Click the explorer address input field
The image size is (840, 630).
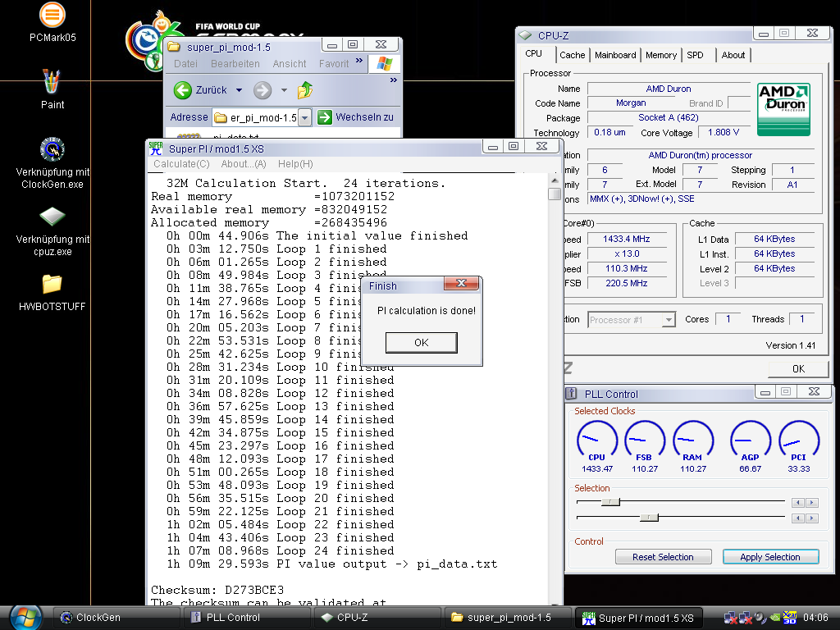click(256, 117)
